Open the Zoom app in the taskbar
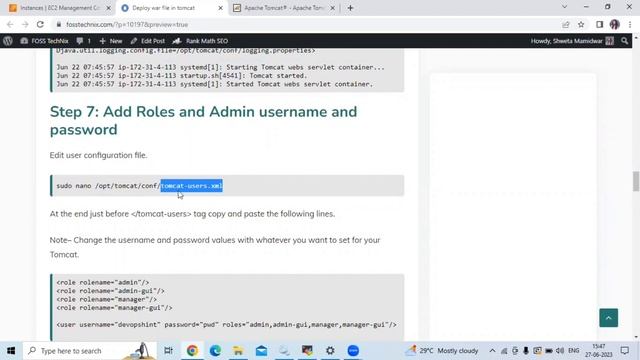This screenshot has width=640, height=360. 353,351
